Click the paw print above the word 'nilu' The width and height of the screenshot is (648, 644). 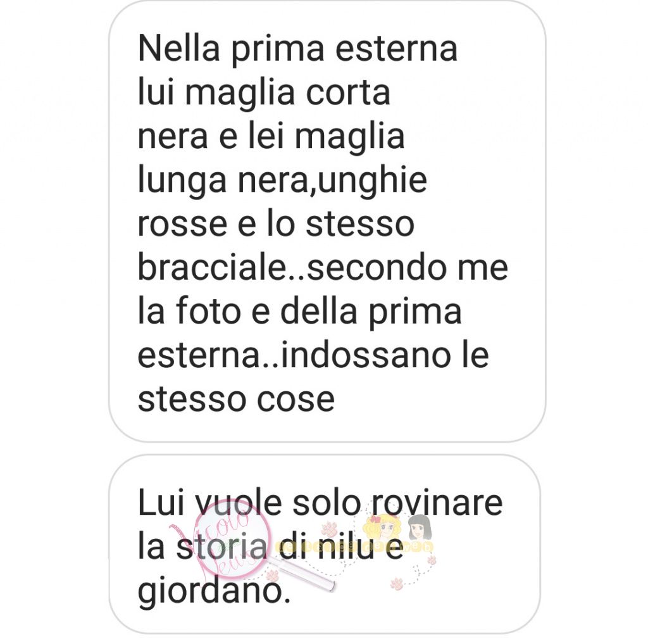point(329,529)
